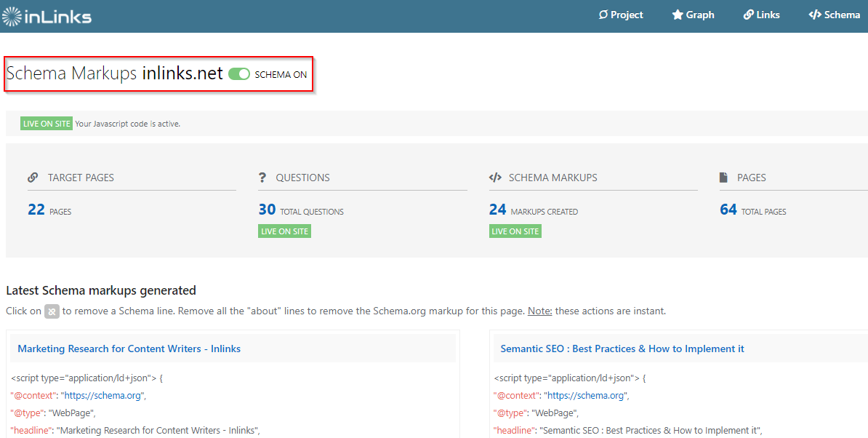Open the Graph menu item
The image size is (868, 438).
693,15
